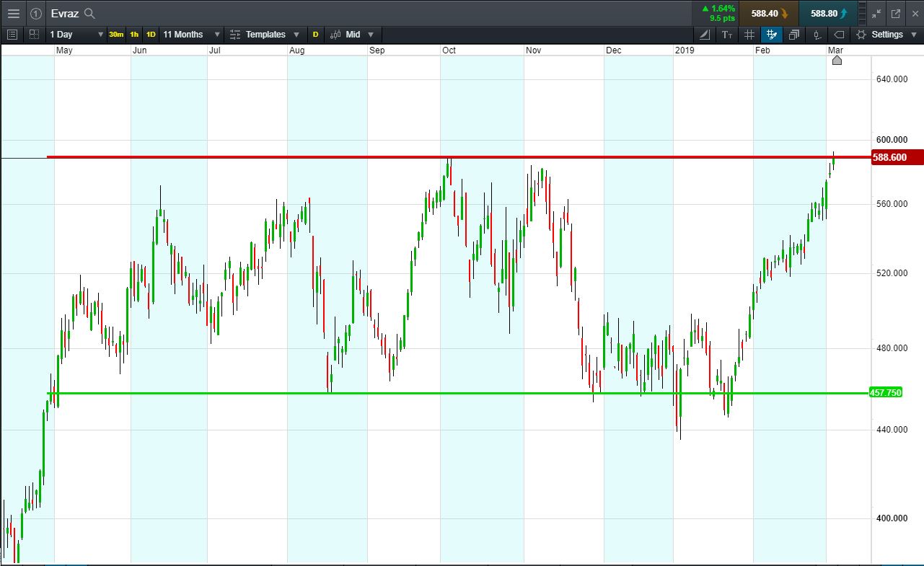
Task: Click the stacked windows compare icon
Action: (794, 34)
